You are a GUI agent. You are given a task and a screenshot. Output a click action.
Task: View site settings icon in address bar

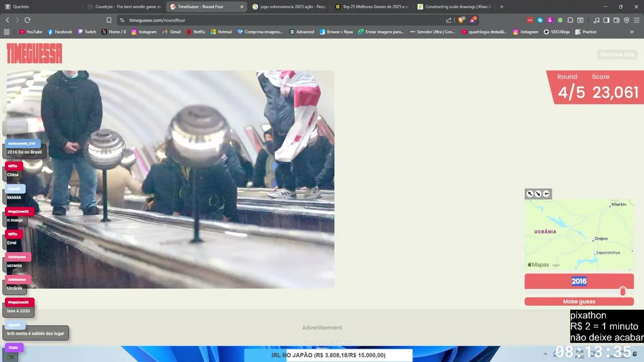(x=122, y=20)
